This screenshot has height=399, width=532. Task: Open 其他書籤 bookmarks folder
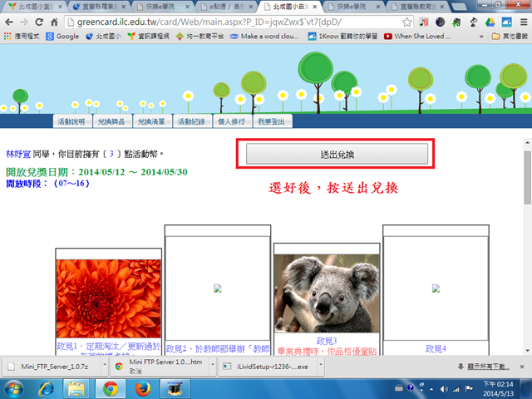(507, 37)
